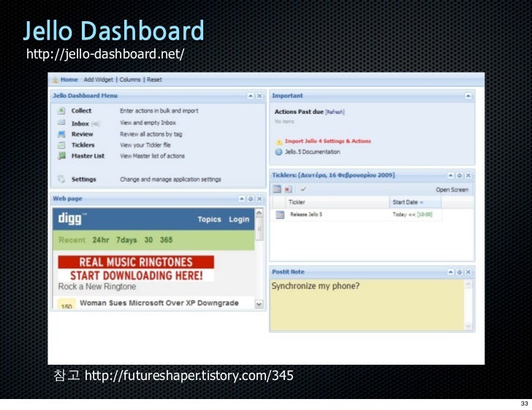Image resolution: width=532 pixels, height=410 pixels.
Task: Open the Inbox entry
Action: pos(80,124)
